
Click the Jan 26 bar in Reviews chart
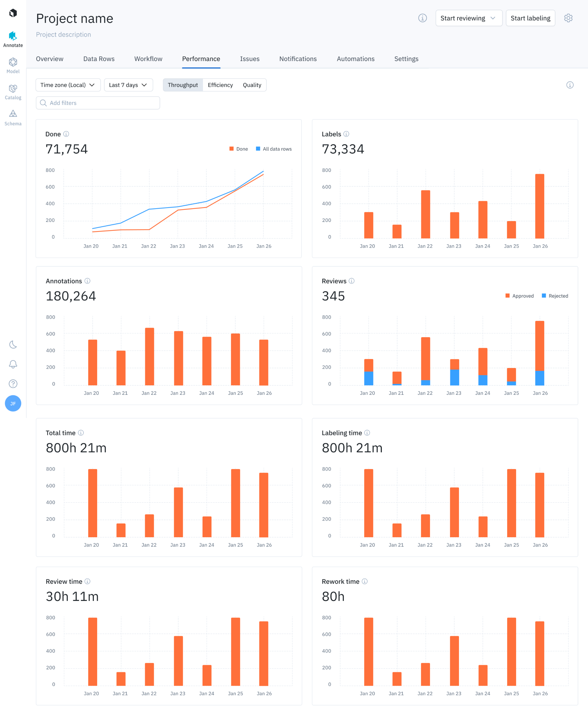[540, 353]
